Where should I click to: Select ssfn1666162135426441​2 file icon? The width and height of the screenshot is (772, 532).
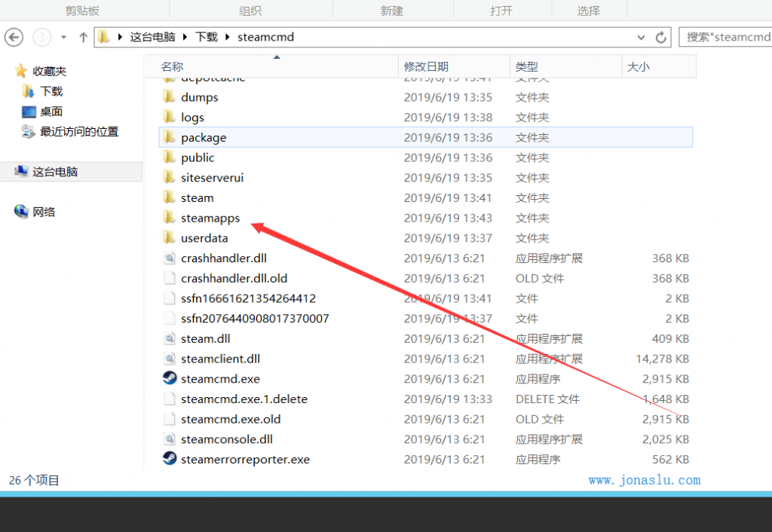(x=170, y=298)
